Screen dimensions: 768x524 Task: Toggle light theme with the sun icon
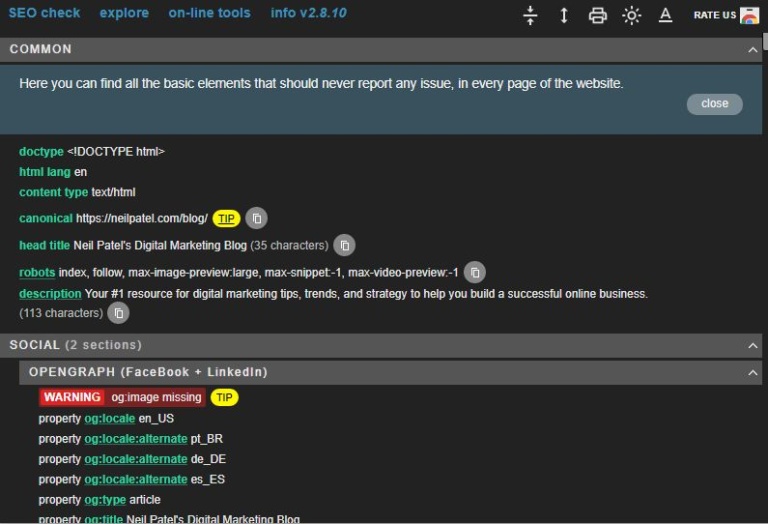pos(631,16)
